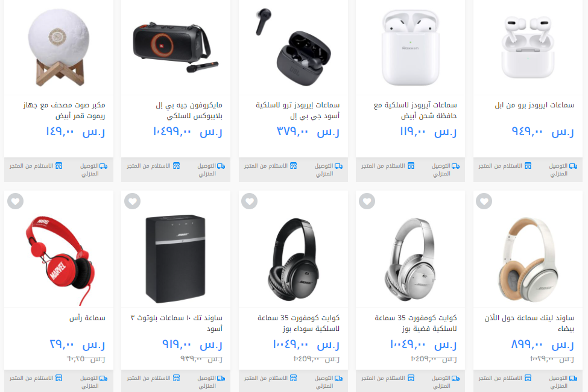Open silver QuietComfort 35 wireless headphones title

(x=416, y=323)
